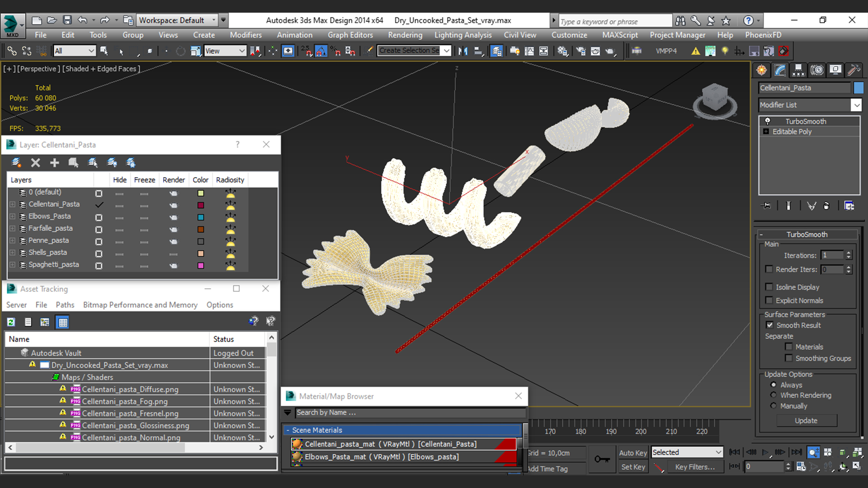Click the Auto Key button

(x=632, y=453)
